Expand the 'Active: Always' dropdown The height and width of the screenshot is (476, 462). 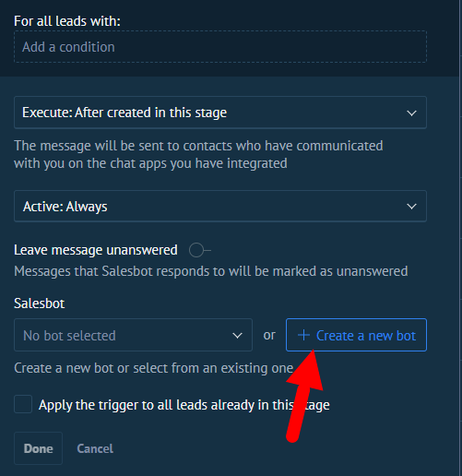[220, 206]
